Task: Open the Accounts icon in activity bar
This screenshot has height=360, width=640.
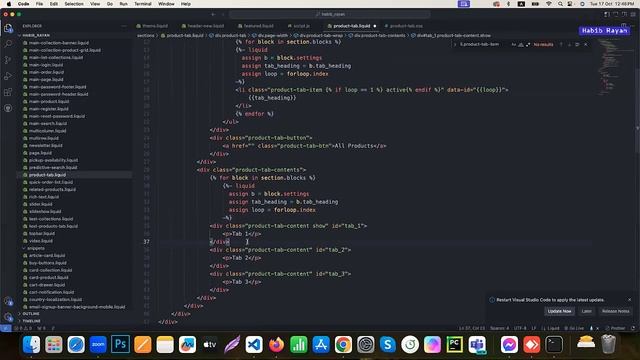Action: pos(8,301)
